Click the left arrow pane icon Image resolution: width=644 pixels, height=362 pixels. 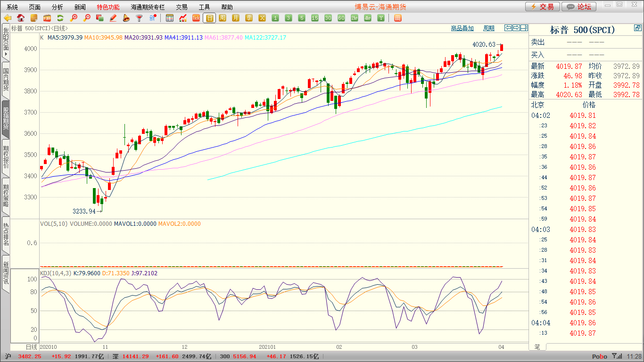(x=508, y=28)
